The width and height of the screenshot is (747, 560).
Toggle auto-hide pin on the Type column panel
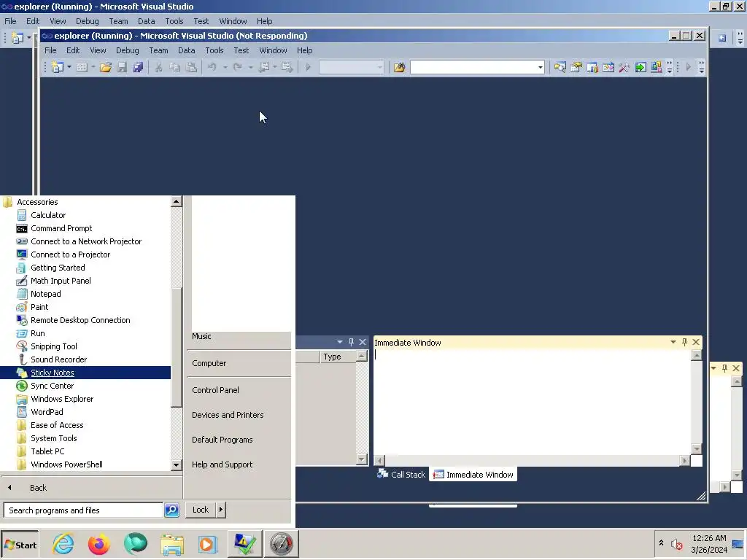(351, 342)
